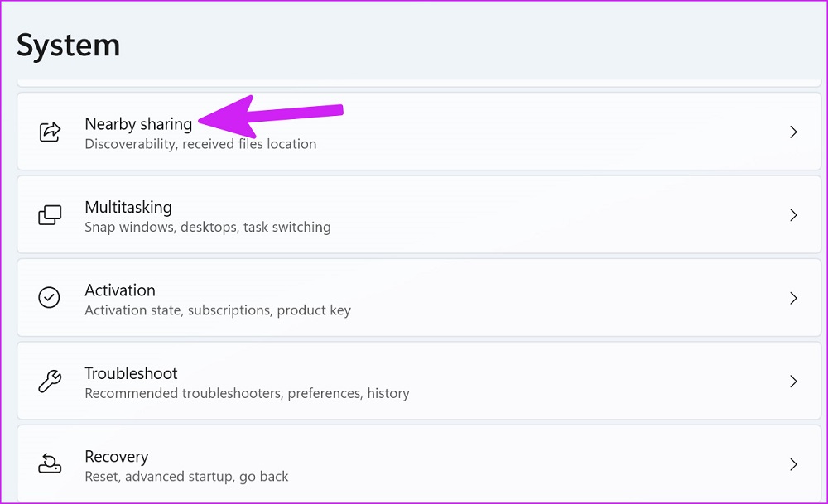Click the chevron on the Activation row

[793, 298]
